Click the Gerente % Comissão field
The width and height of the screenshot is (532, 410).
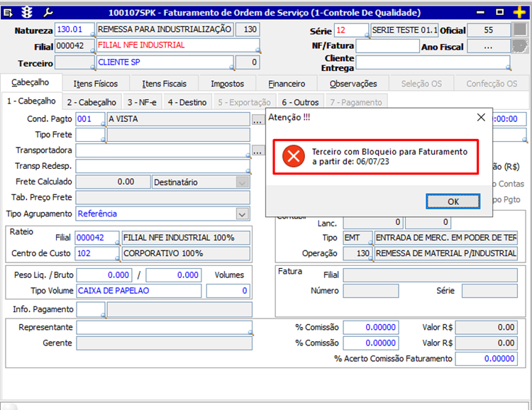pyautogui.click(x=371, y=343)
